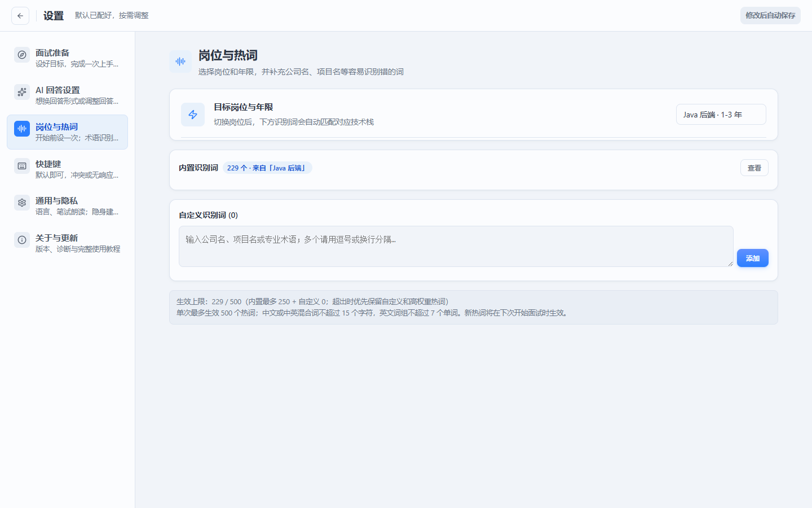Click the blue 添加 button
Screen dimensions: 812x508
753,258
